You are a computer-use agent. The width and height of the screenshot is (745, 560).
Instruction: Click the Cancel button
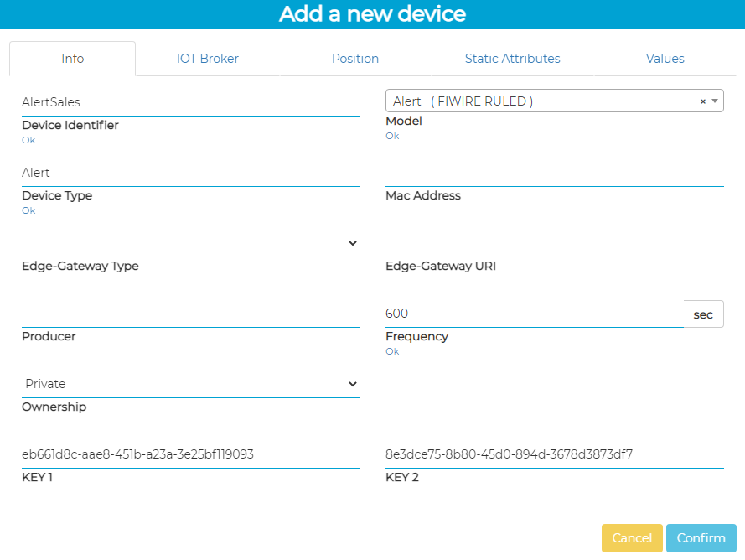pos(632,538)
